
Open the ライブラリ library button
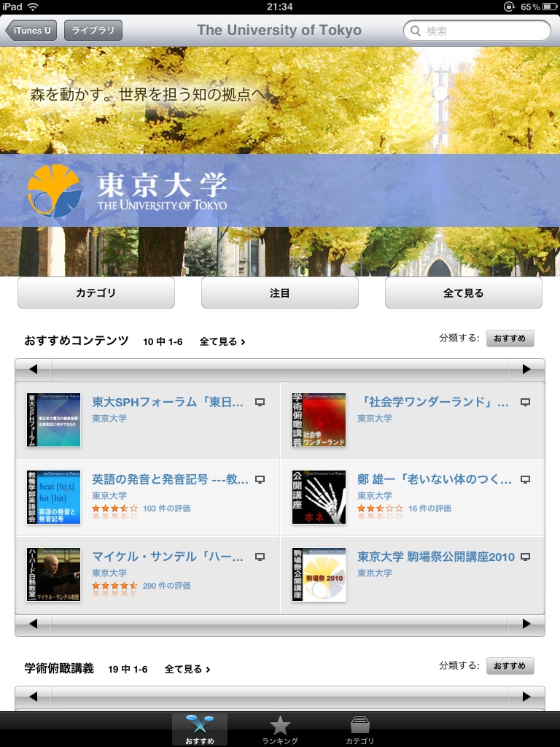pyautogui.click(x=93, y=31)
